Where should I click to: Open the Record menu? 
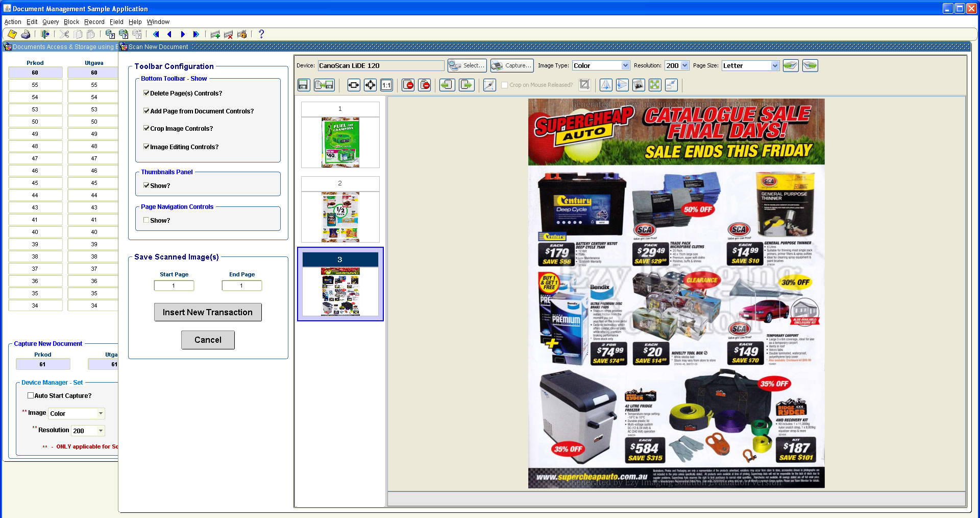point(94,22)
